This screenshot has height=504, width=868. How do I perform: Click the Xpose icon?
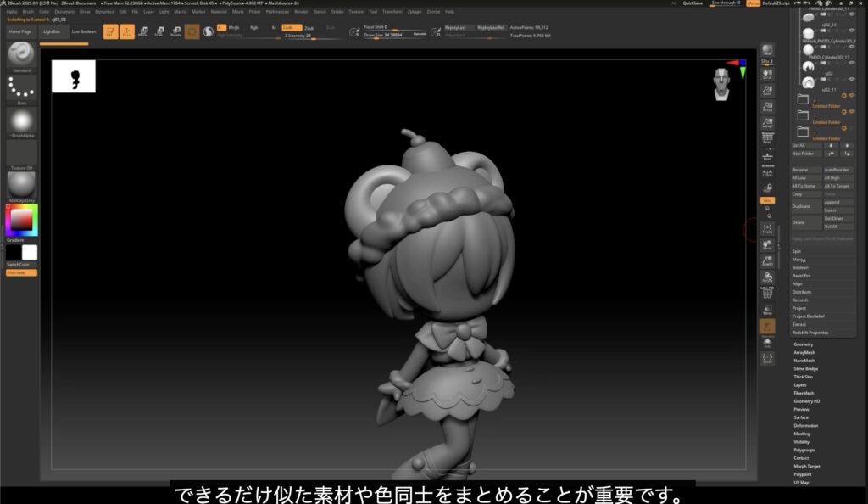click(x=767, y=359)
